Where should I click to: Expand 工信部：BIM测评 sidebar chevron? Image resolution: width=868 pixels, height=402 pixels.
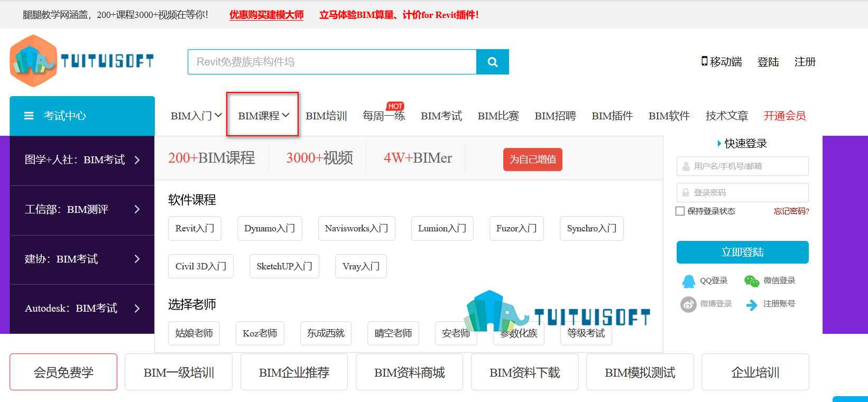point(137,209)
